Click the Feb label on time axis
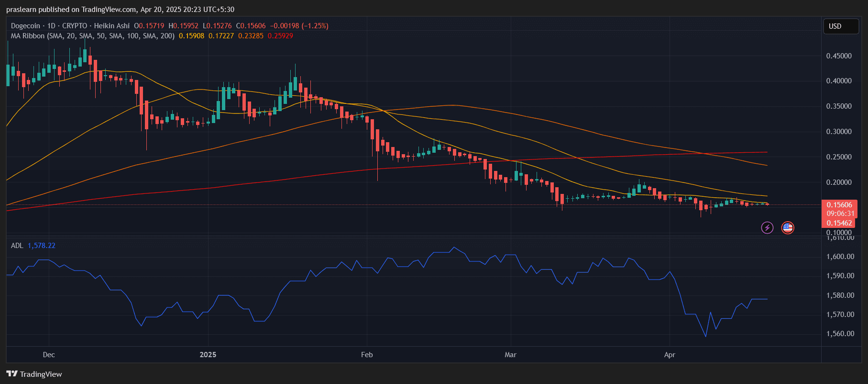 click(x=367, y=355)
